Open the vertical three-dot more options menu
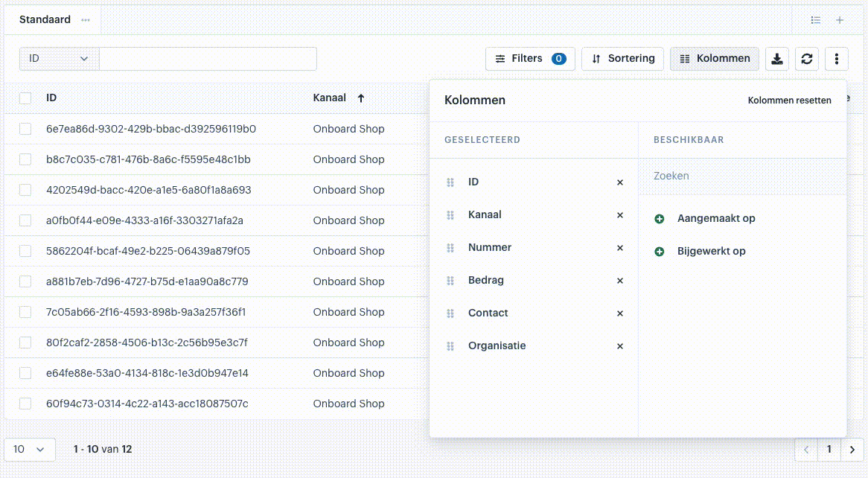Screen dimensions: 868x478 point(837,59)
